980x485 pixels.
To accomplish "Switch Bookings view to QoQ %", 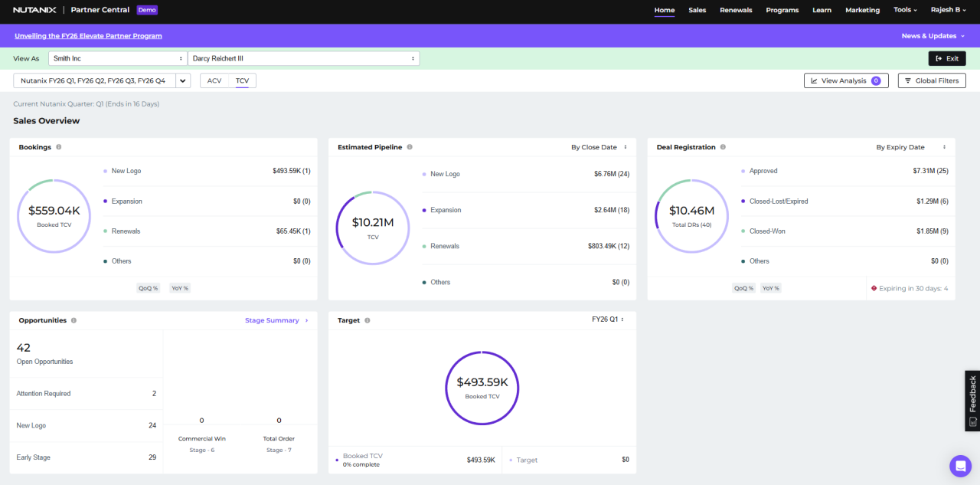I will click(148, 287).
